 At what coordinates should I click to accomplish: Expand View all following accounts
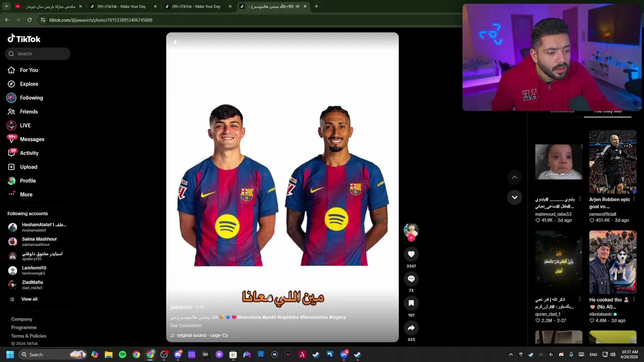click(23, 299)
